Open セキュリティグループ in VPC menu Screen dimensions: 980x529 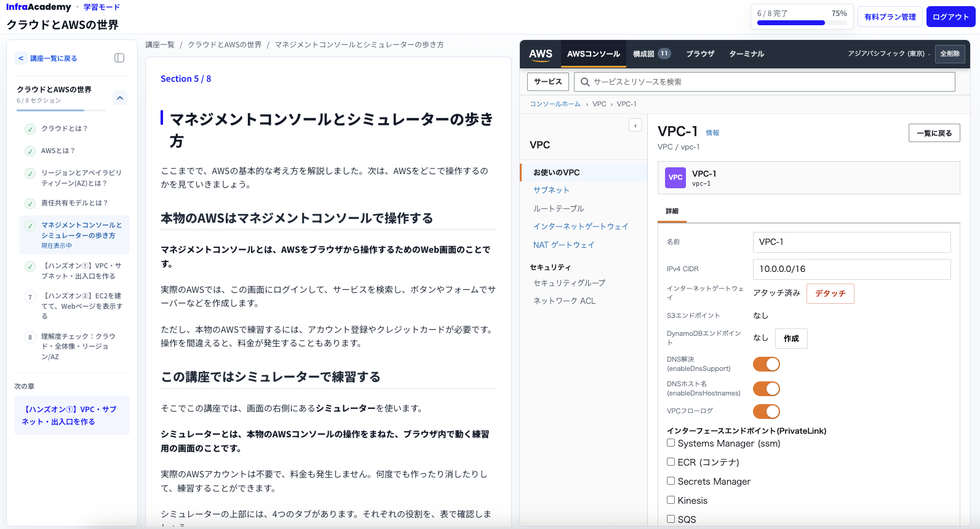[569, 283]
